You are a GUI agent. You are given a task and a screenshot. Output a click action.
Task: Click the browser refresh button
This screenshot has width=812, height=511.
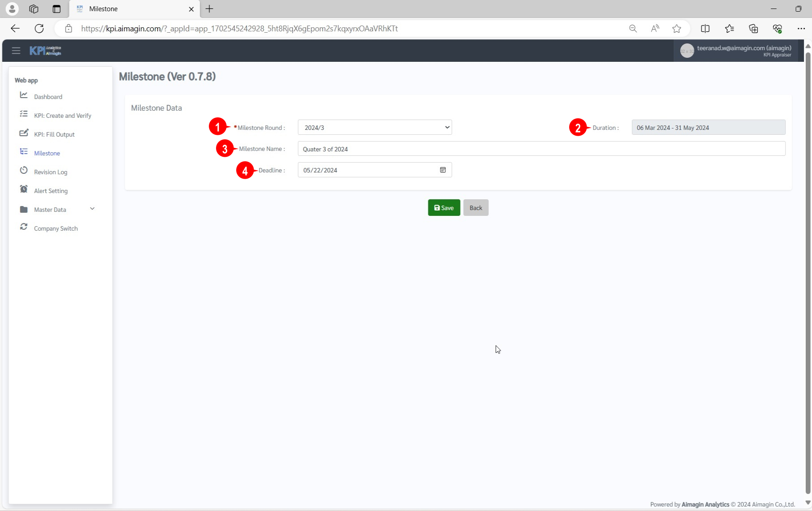coord(39,29)
